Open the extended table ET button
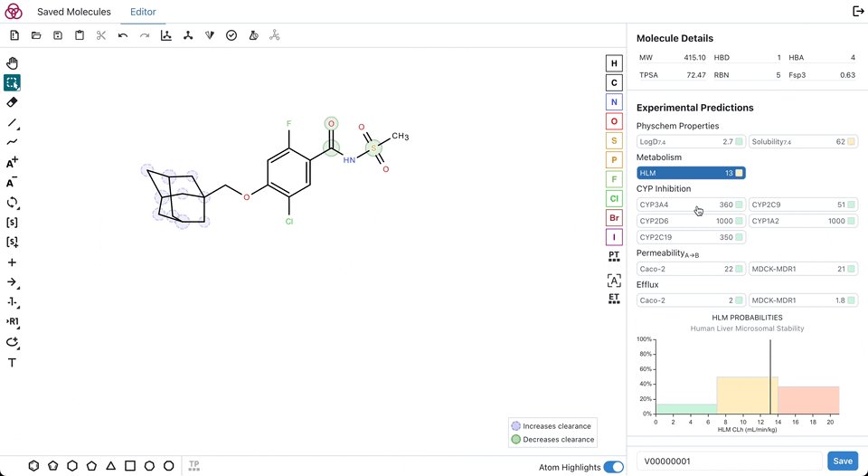This screenshot has height=476, width=868. tap(614, 299)
